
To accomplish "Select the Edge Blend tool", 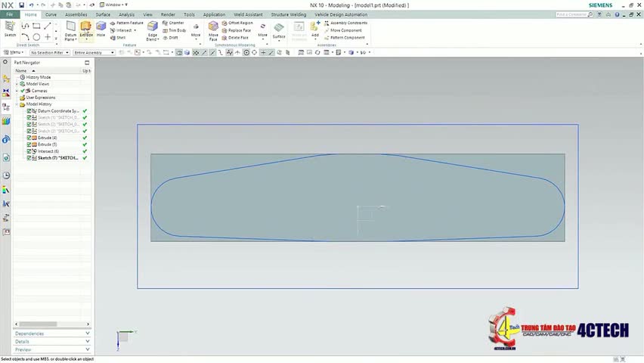I will click(x=153, y=31).
